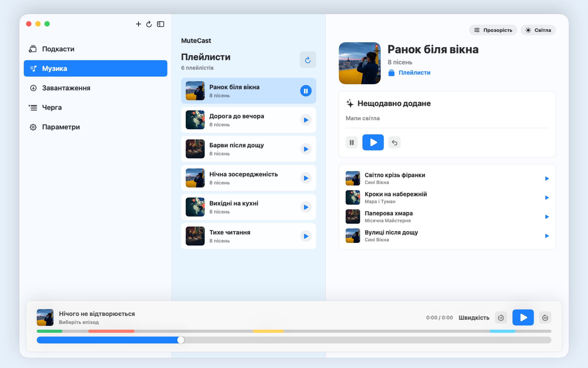
Task: Click the plus add icon in sidebar toolbar
Action: [138, 24]
